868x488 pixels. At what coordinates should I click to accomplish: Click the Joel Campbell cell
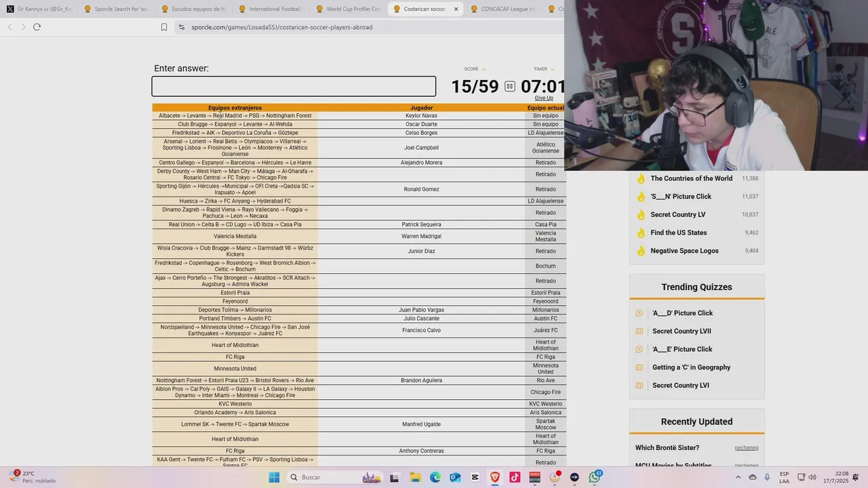tap(421, 148)
